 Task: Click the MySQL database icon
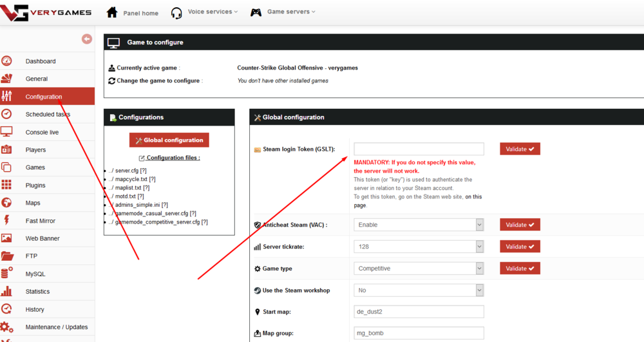coord(7,274)
